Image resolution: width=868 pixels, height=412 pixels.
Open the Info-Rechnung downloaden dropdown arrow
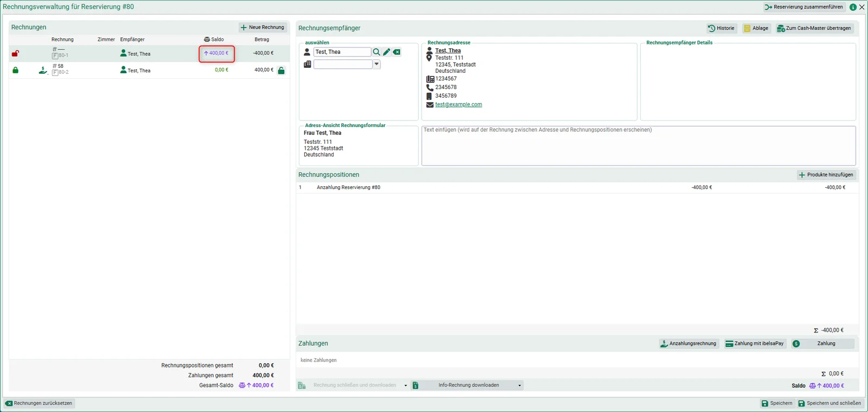[520, 385]
